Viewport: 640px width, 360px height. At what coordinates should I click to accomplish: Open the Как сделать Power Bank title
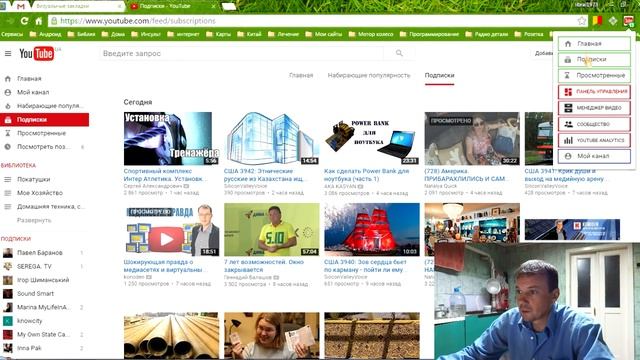pyautogui.click(x=367, y=175)
